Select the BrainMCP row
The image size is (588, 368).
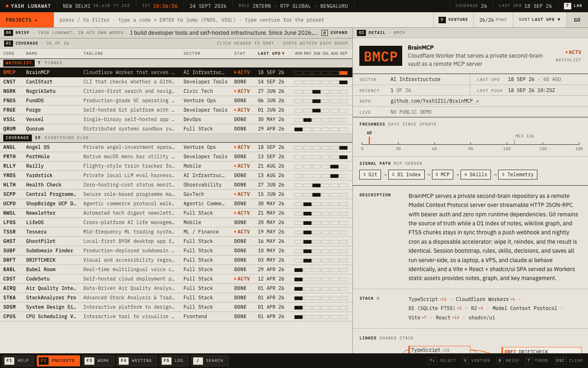point(176,72)
